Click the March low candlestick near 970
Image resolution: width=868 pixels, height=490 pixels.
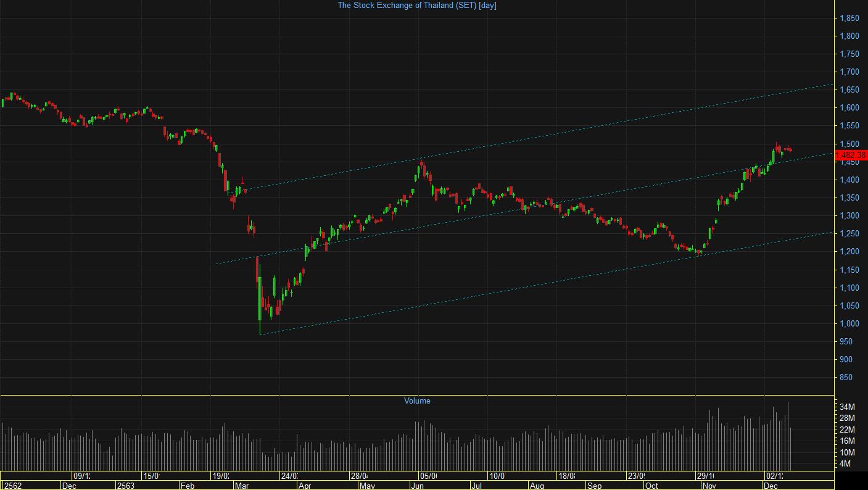coord(260,299)
